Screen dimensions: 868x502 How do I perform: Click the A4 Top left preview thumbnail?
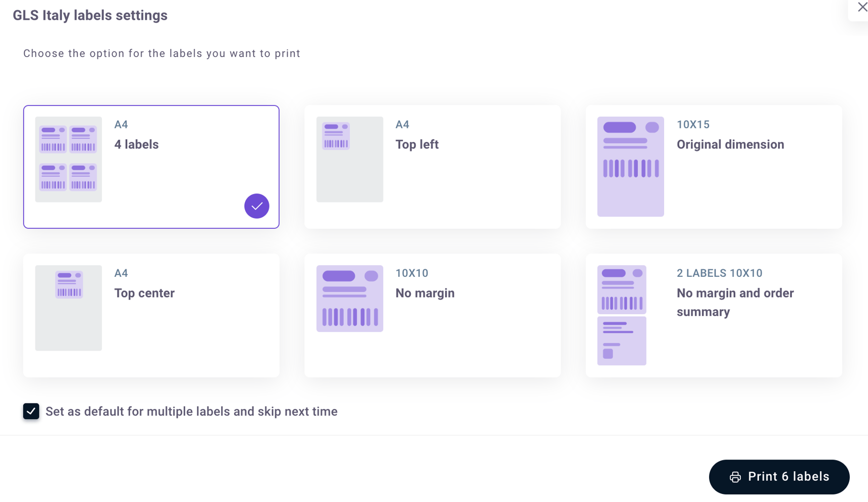(x=349, y=159)
